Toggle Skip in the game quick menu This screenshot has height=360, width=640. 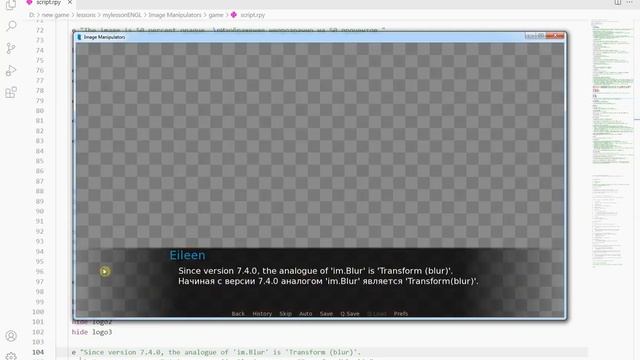click(285, 313)
